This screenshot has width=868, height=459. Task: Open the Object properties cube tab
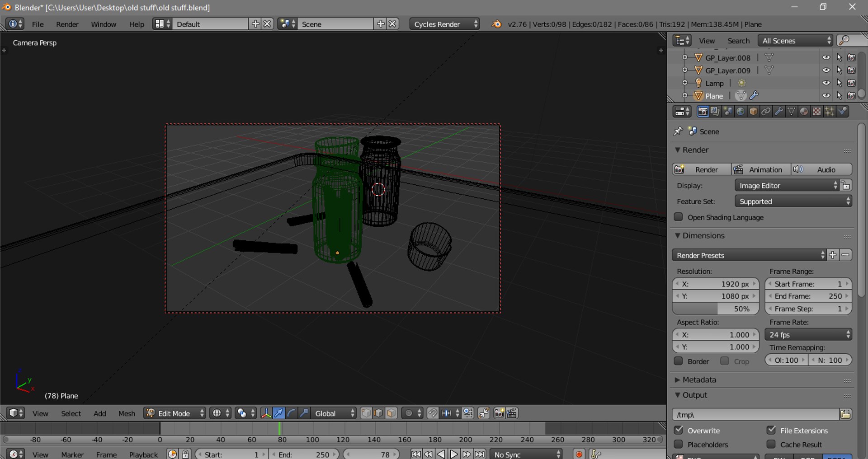click(753, 111)
